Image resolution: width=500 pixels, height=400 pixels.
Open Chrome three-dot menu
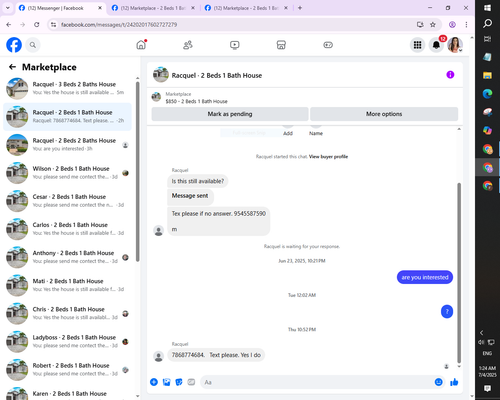tap(466, 24)
